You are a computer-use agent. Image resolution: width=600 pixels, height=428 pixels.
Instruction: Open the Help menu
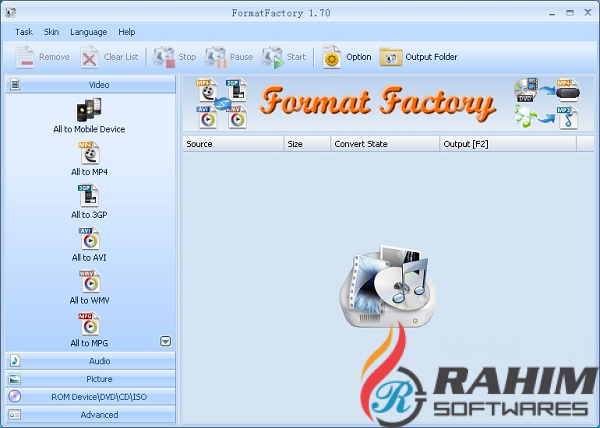127,32
